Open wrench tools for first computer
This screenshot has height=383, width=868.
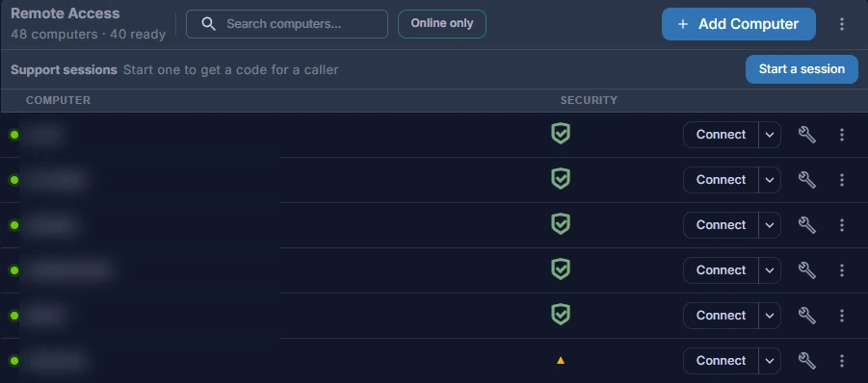pos(807,135)
